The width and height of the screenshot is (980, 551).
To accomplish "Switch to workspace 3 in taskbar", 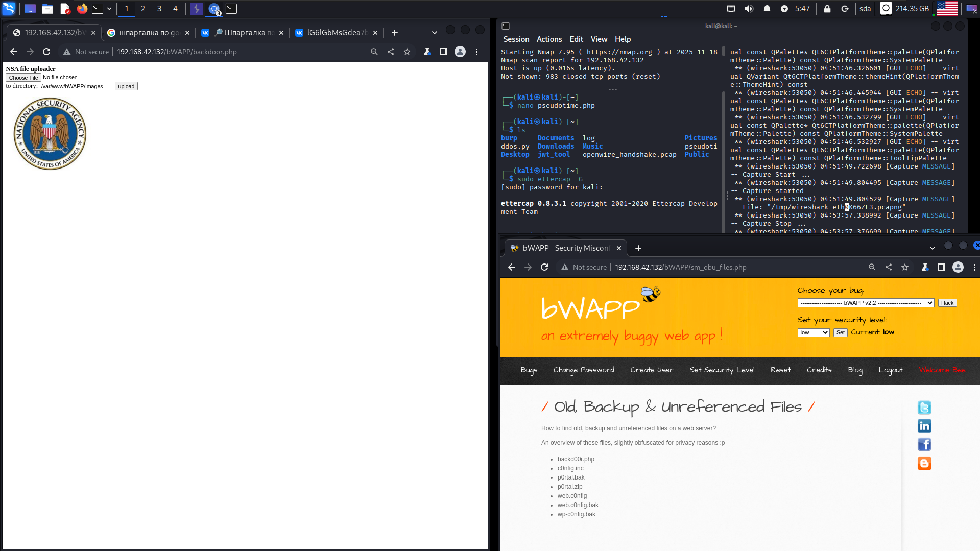I will [159, 9].
